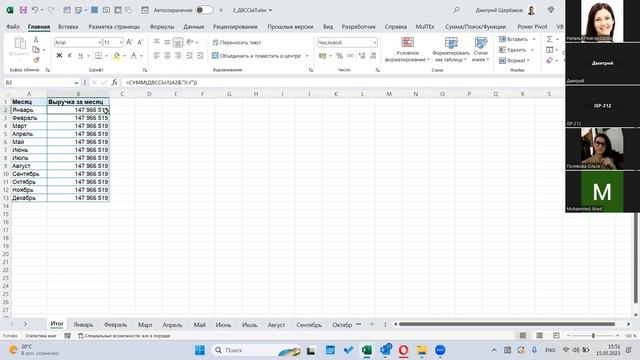The width and height of the screenshot is (640, 360).
Task: Open the font color dropdown arrow
Action: point(141,56)
